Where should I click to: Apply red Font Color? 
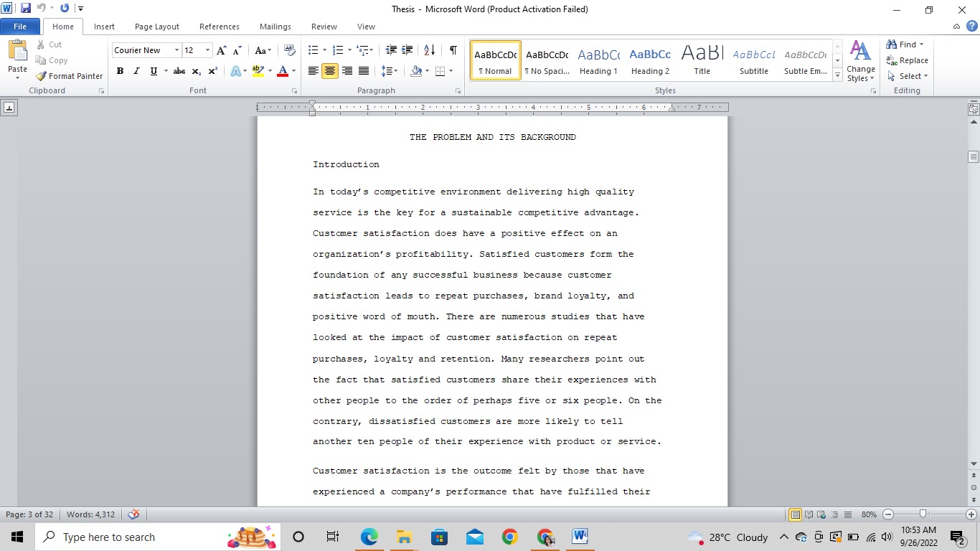[x=283, y=71]
